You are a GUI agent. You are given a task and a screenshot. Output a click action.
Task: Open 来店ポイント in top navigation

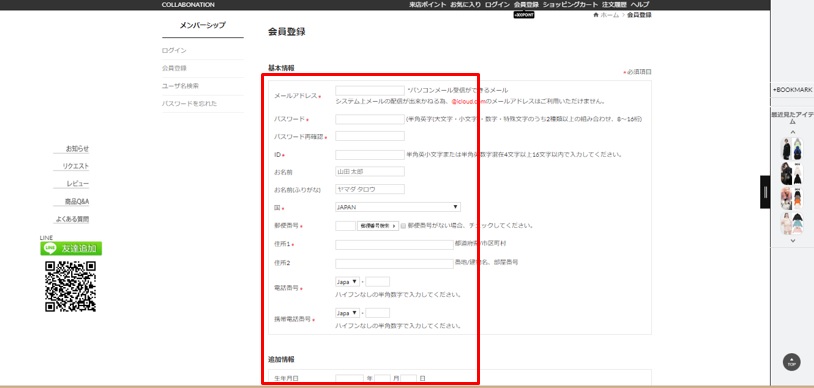pos(427,5)
